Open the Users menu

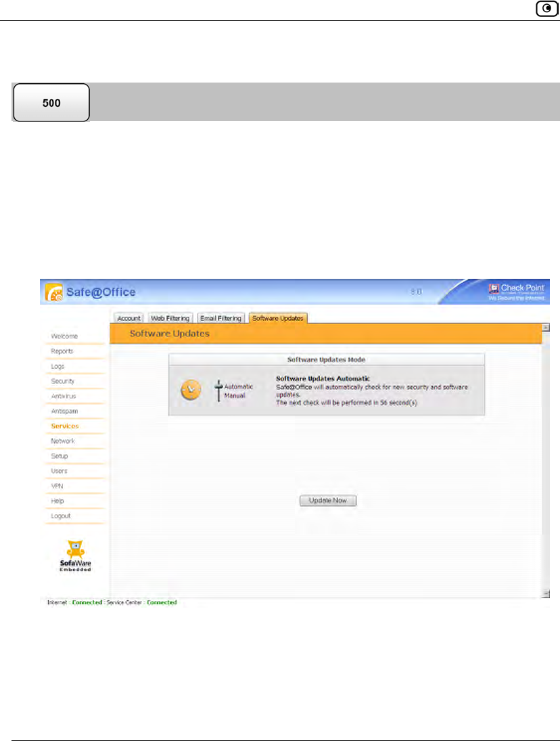pos(59,471)
